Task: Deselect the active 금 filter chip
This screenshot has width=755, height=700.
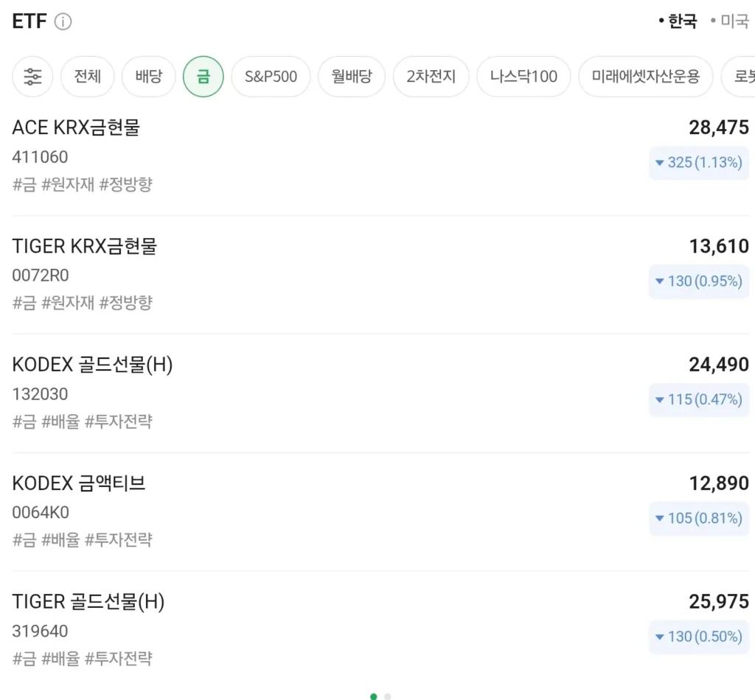Action: 203,76
